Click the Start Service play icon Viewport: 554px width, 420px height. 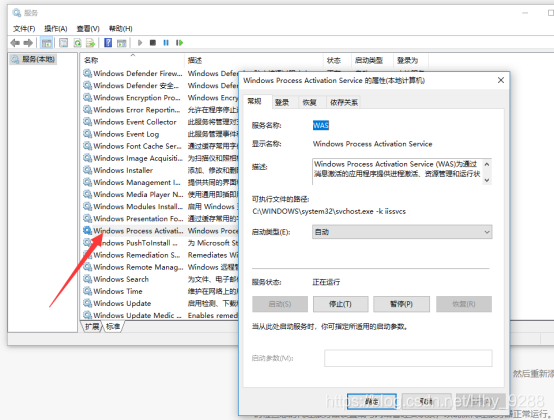(140, 43)
